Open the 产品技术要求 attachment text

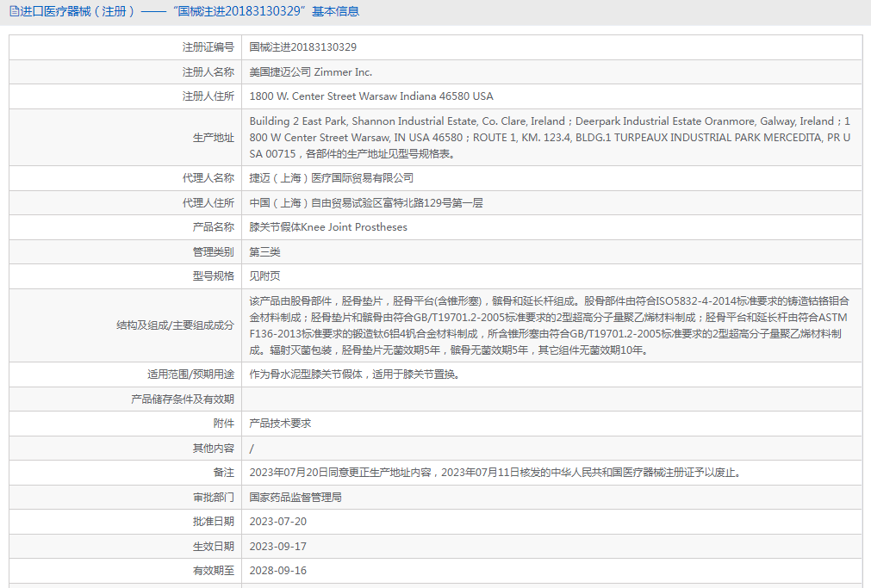click(280, 423)
